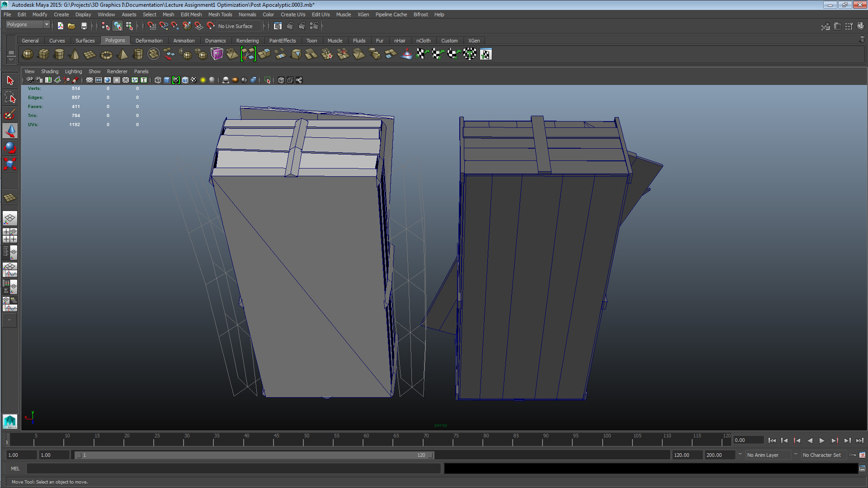The image size is (868, 488).
Task: Click the time range slider bar
Action: point(253,455)
